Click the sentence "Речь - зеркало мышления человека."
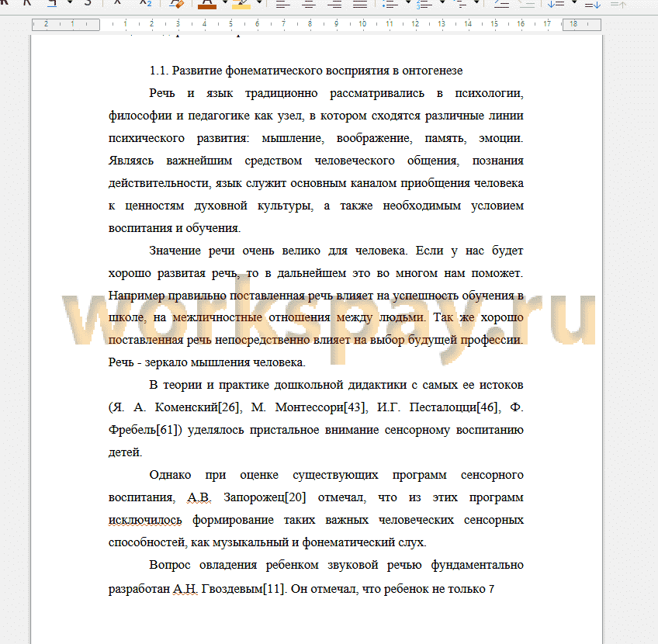The height and width of the screenshot is (644, 658). pos(207,362)
